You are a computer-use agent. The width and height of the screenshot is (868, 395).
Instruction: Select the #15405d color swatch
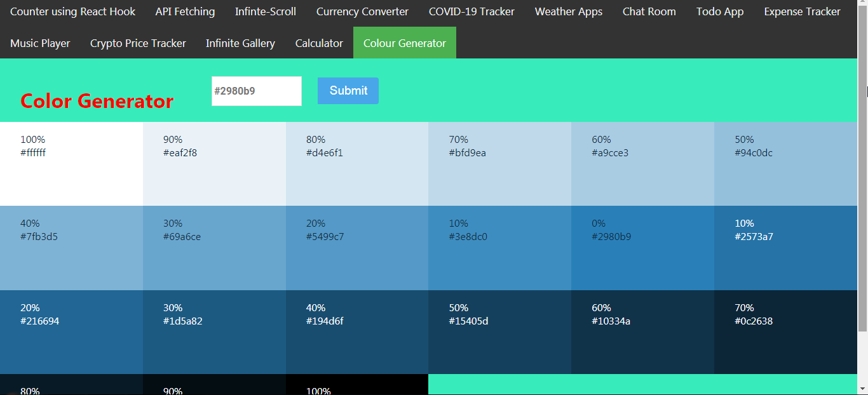click(499, 332)
